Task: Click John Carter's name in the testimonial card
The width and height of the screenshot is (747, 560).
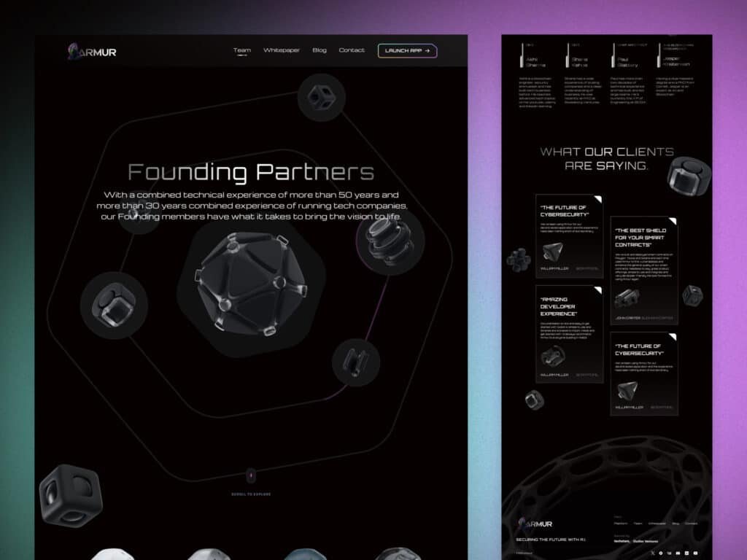Action: [627, 318]
